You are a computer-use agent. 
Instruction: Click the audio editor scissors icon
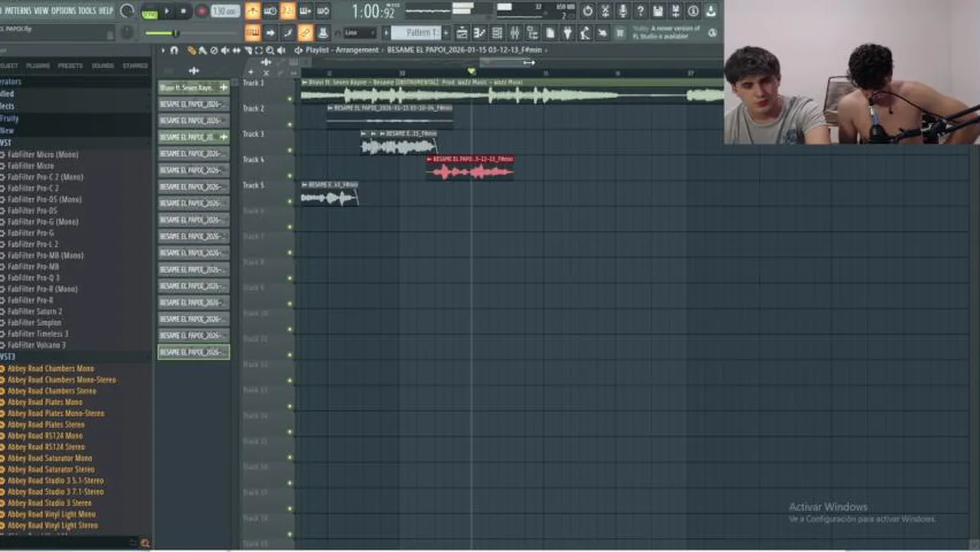tap(605, 11)
